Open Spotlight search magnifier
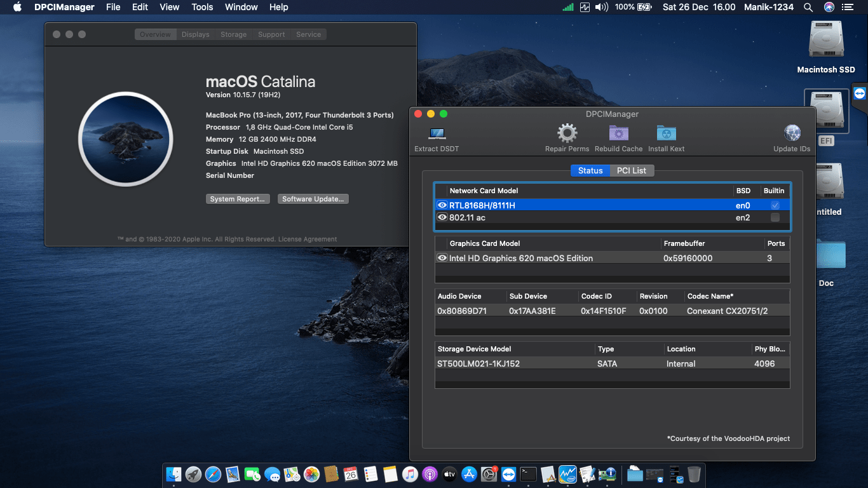 coord(808,7)
